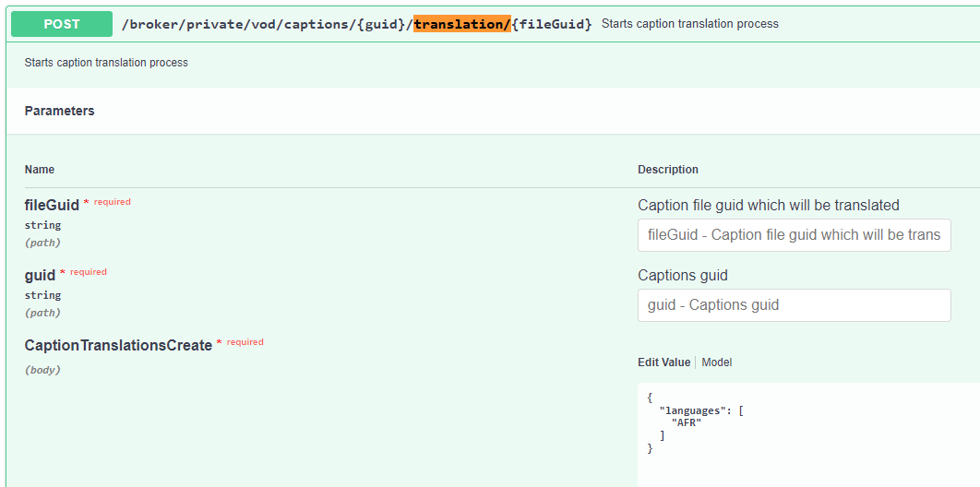Viewport: 980px width, 487px height.
Task: Click the highlighted "translation/" path segment
Action: [461, 24]
